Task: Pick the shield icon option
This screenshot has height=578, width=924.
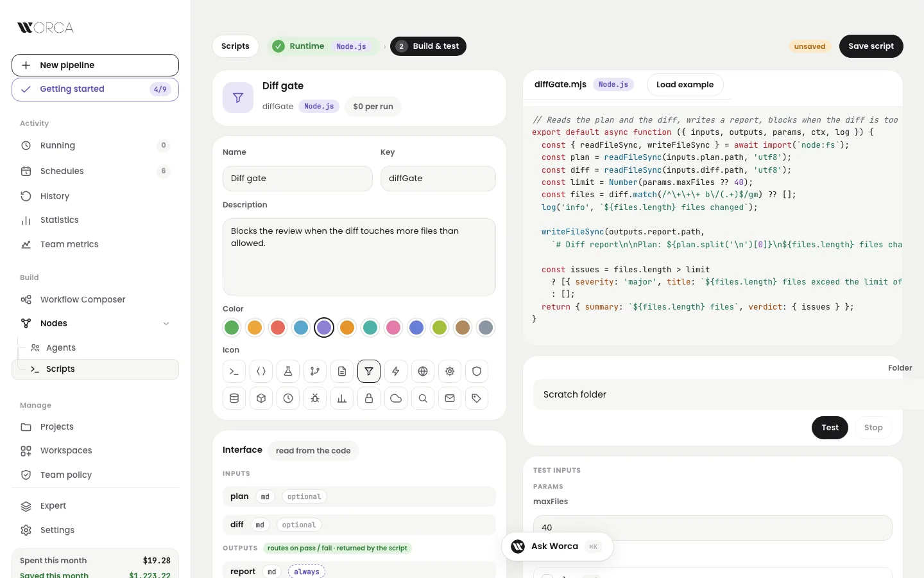Action: pyautogui.click(x=477, y=371)
